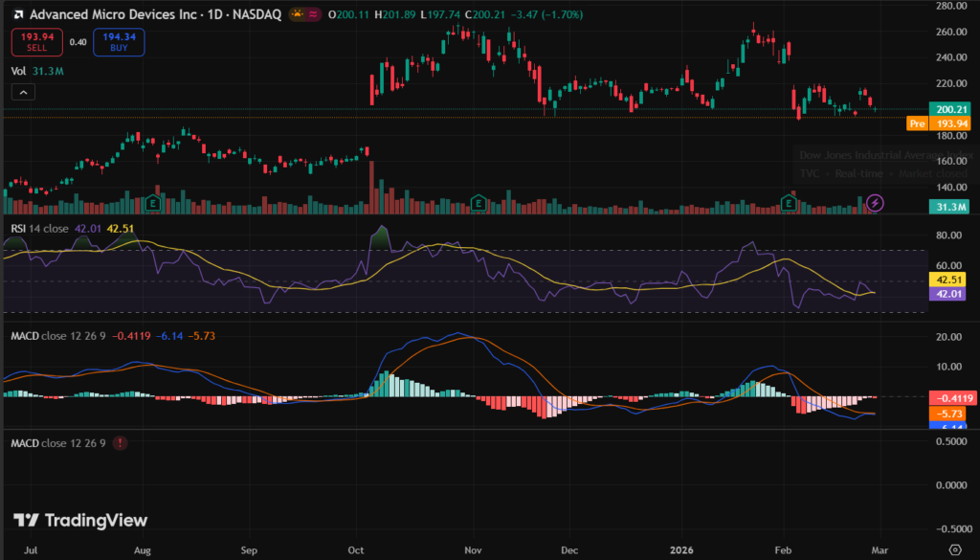980x560 pixels.
Task: Click the yellow 42.51 RSI axis label
Action: [x=949, y=280]
